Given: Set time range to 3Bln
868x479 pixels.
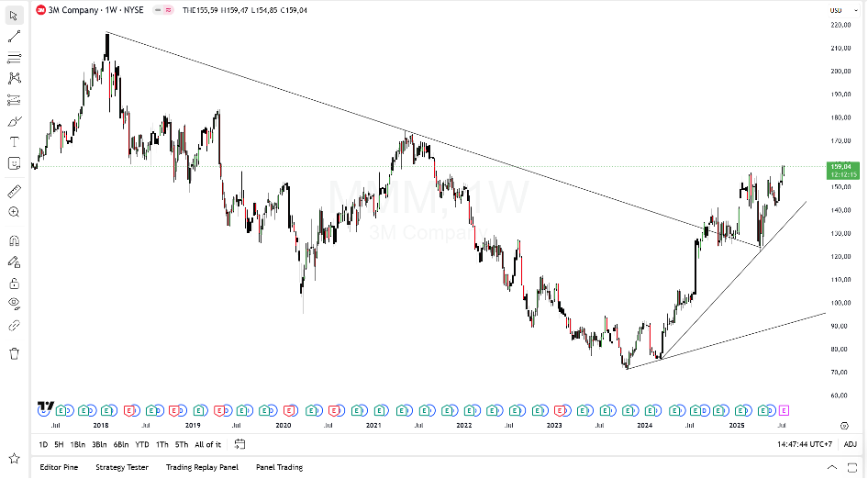Looking at the screenshot, I should coord(99,444).
